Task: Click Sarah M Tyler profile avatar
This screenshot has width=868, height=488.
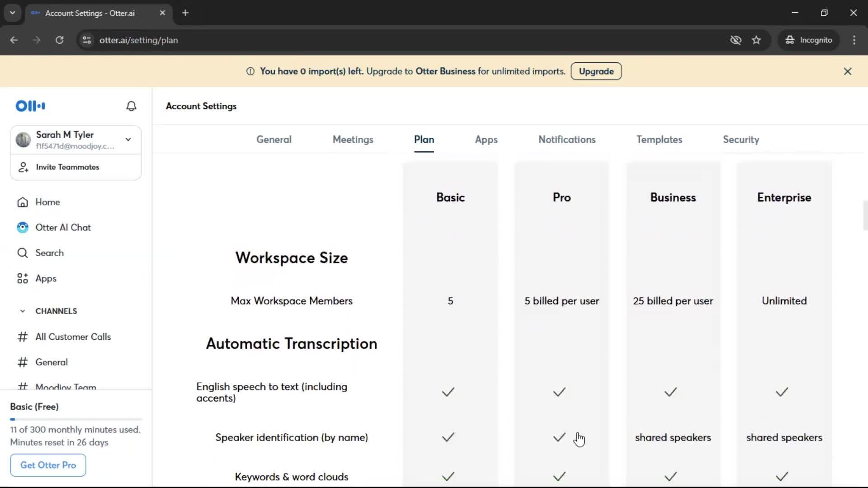Action: [23, 140]
